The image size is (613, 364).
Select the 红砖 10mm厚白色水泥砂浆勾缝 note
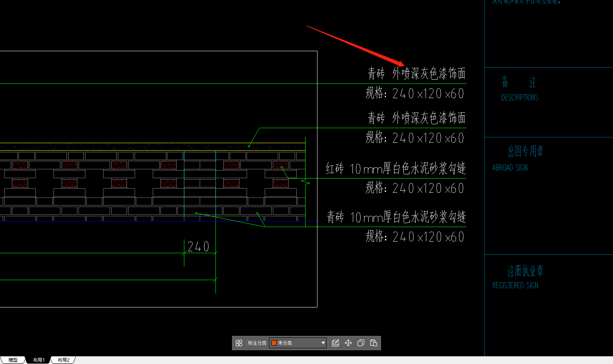396,169
